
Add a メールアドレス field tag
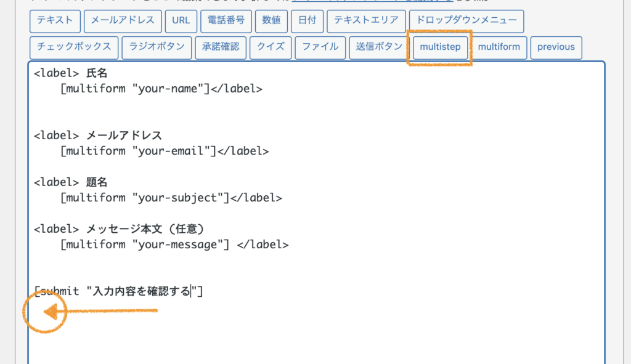tap(123, 21)
